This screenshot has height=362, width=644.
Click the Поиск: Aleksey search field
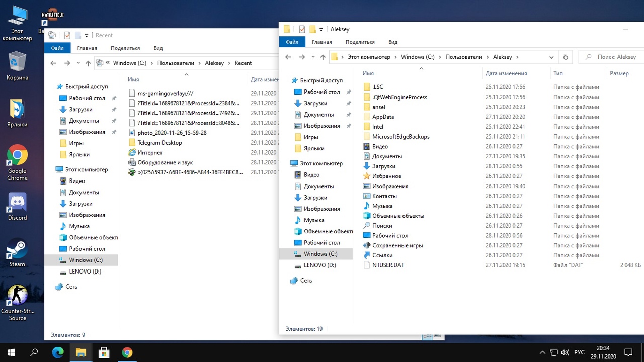(611, 57)
